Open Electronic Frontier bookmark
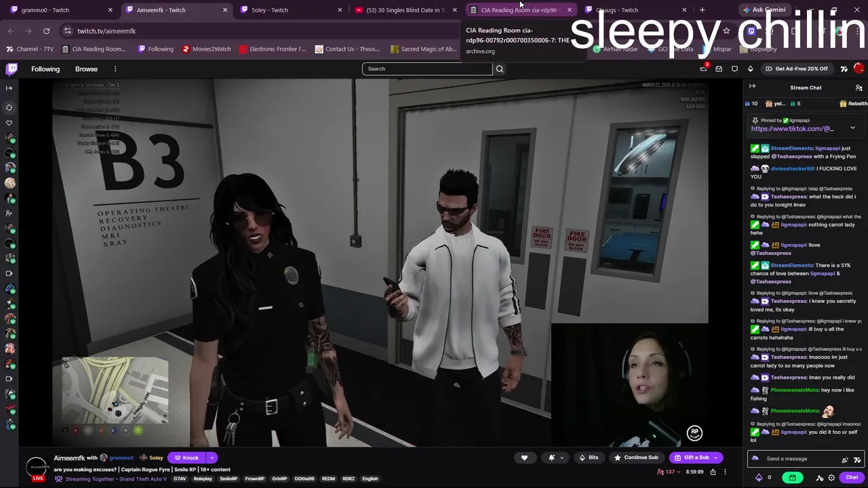Image resolution: width=868 pixels, height=488 pixels. click(271, 49)
